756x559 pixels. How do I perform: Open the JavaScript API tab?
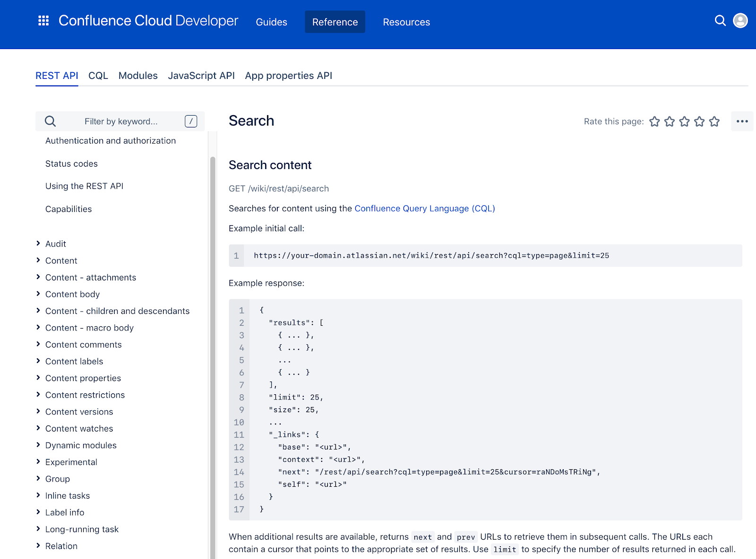[x=201, y=76]
